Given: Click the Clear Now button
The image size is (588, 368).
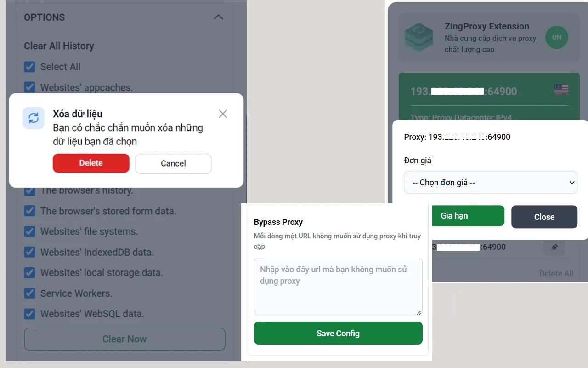Looking at the screenshot, I should click(x=124, y=339).
